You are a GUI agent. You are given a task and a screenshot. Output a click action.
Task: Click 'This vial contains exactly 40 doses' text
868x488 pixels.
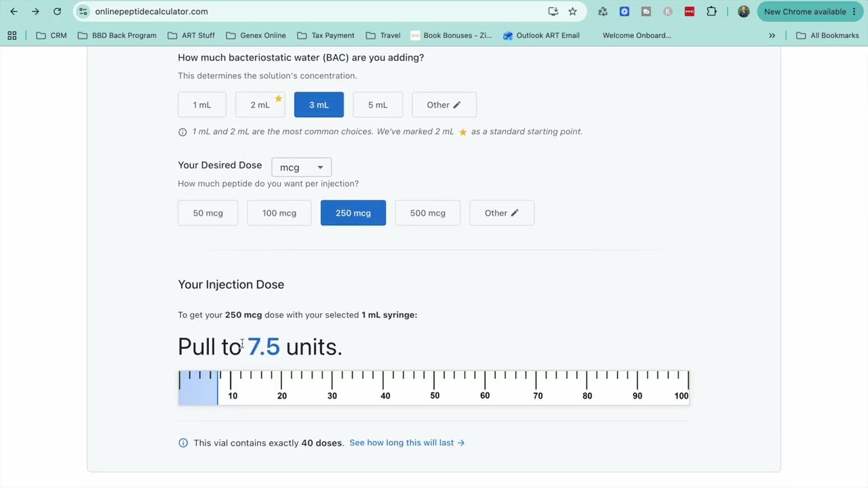click(269, 443)
